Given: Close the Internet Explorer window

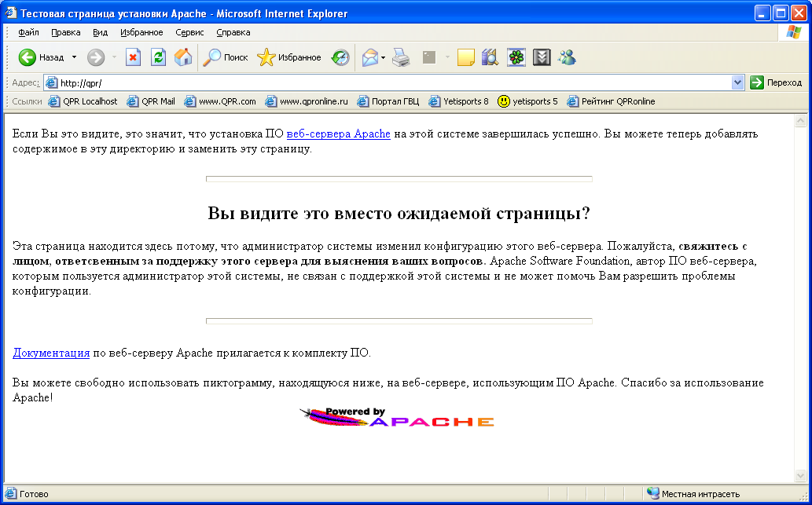Looking at the screenshot, I should [x=799, y=13].
